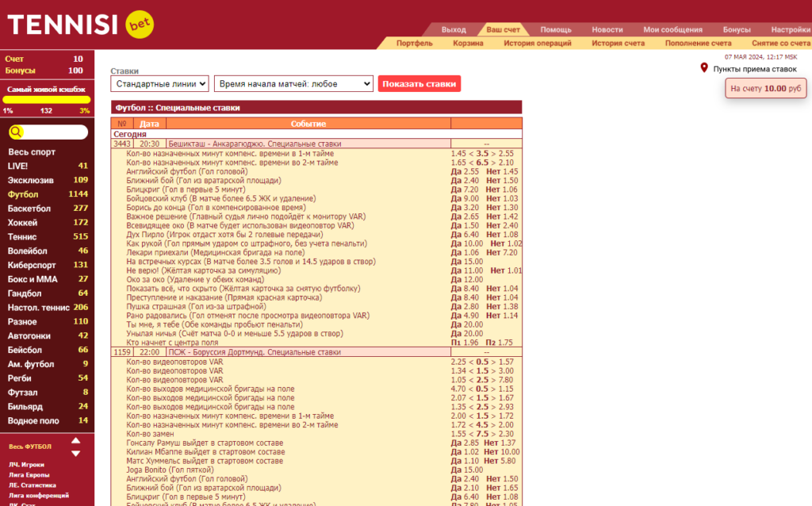Open the Лига Европы league link
Screen dimensions: 812x506
(x=29, y=475)
